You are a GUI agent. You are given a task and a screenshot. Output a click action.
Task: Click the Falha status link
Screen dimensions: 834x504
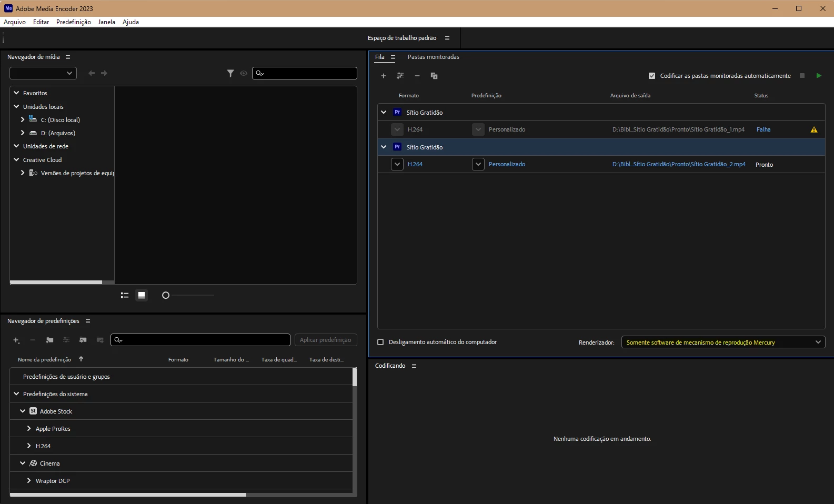(x=763, y=129)
